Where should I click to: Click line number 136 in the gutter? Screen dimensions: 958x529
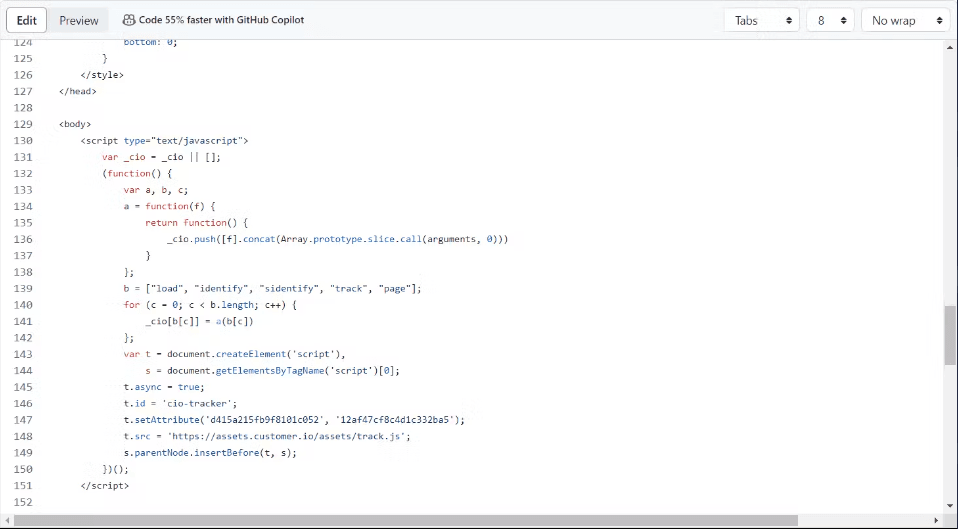coord(23,239)
